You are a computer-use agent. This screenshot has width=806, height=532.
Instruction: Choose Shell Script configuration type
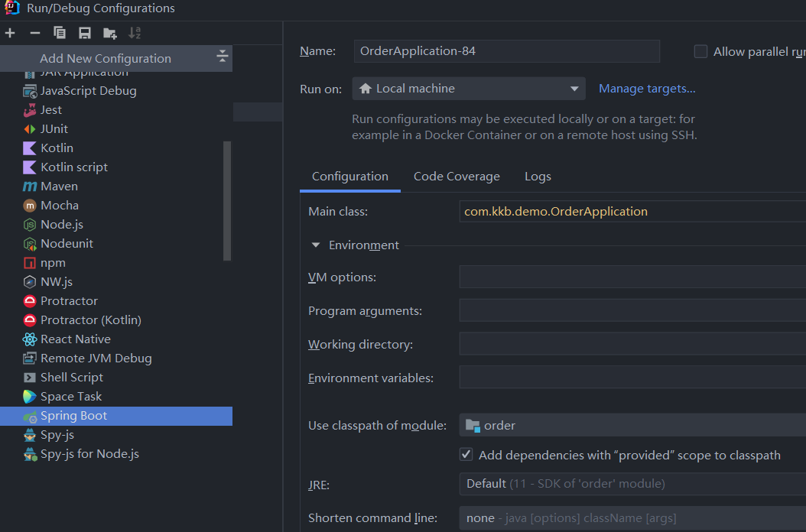(116, 378)
